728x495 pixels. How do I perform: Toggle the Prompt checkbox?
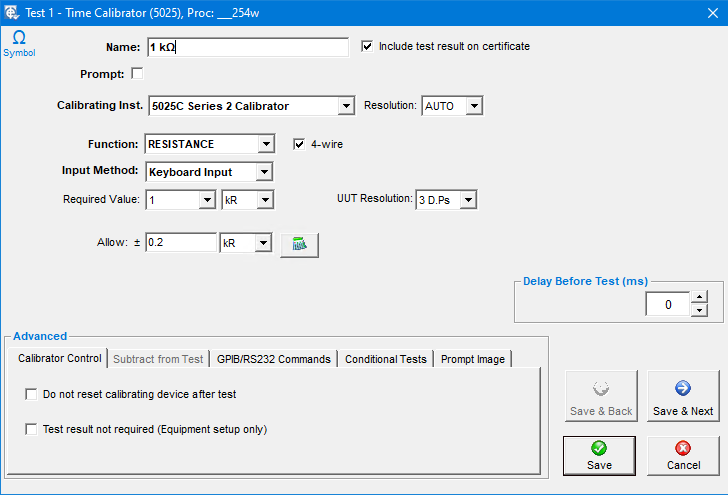[137, 74]
